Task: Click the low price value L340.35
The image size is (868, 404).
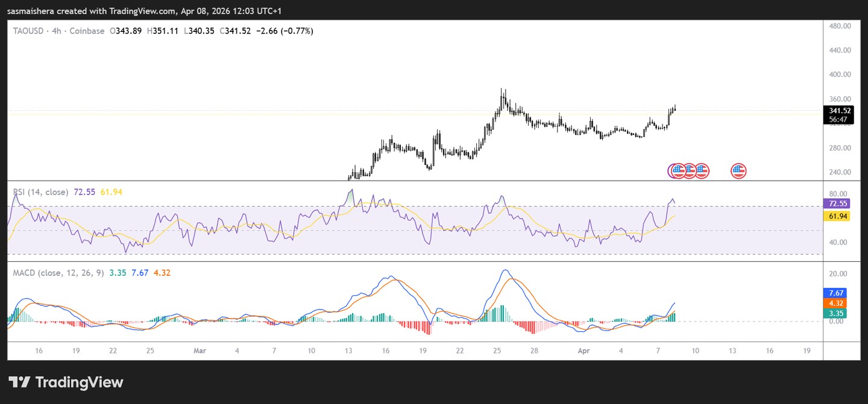Action: pyautogui.click(x=200, y=31)
